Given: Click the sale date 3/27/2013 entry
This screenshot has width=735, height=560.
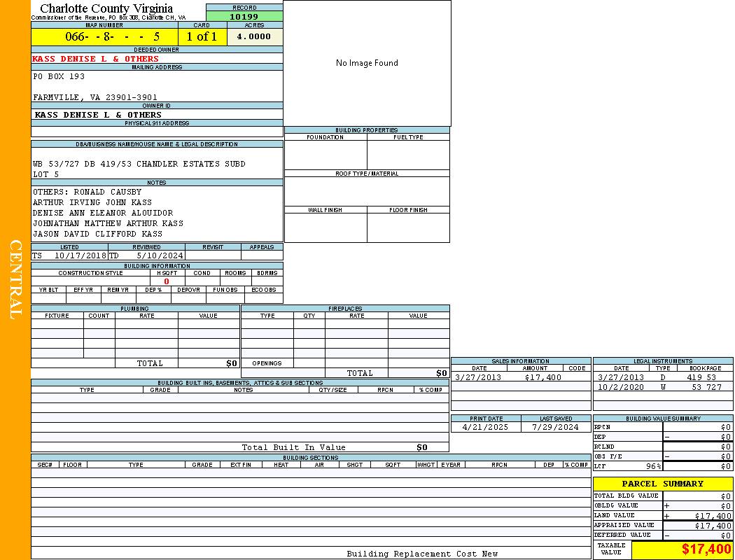Looking at the screenshot, I should click(479, 377).
